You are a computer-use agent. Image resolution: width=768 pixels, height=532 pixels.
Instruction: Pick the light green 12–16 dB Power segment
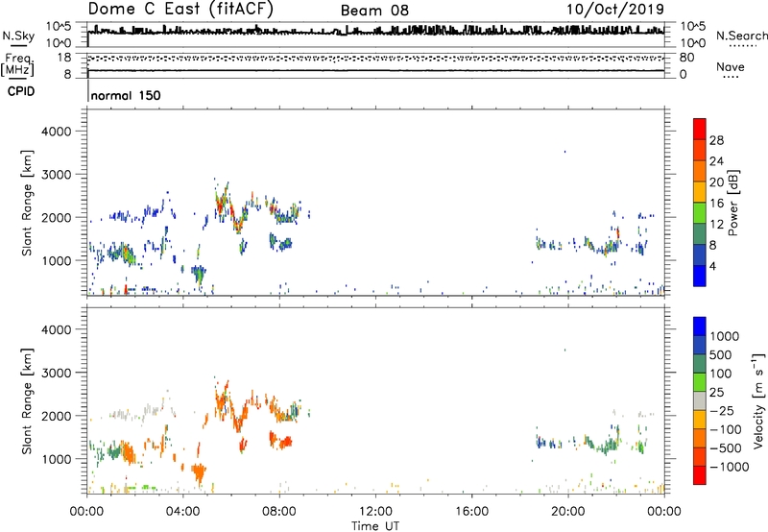point(700,212)
